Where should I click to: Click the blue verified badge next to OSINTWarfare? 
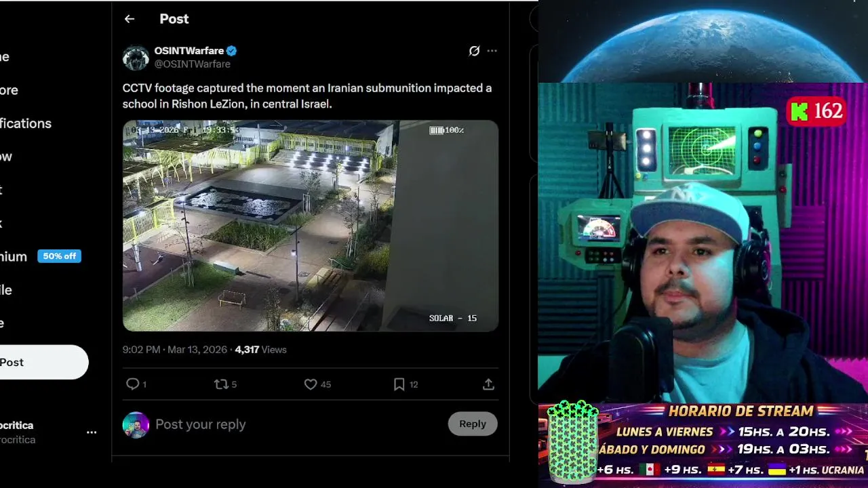(x=232, y=51)
